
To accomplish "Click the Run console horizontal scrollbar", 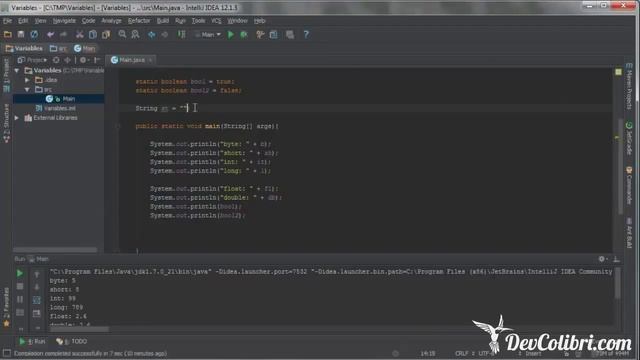I will pyautogui.click(x=80, y=329).
